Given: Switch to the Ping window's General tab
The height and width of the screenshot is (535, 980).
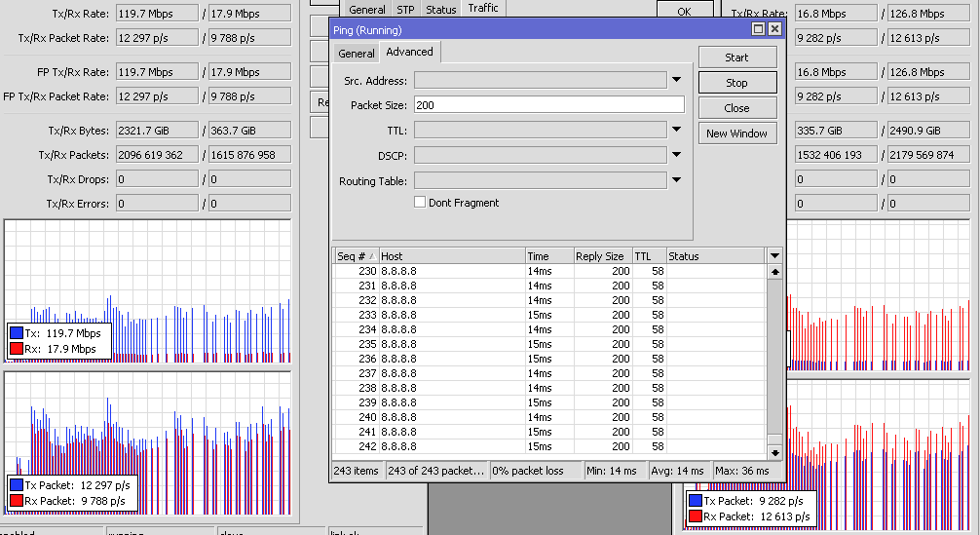Looking at the screenshot, I should (x=356, y=54).
